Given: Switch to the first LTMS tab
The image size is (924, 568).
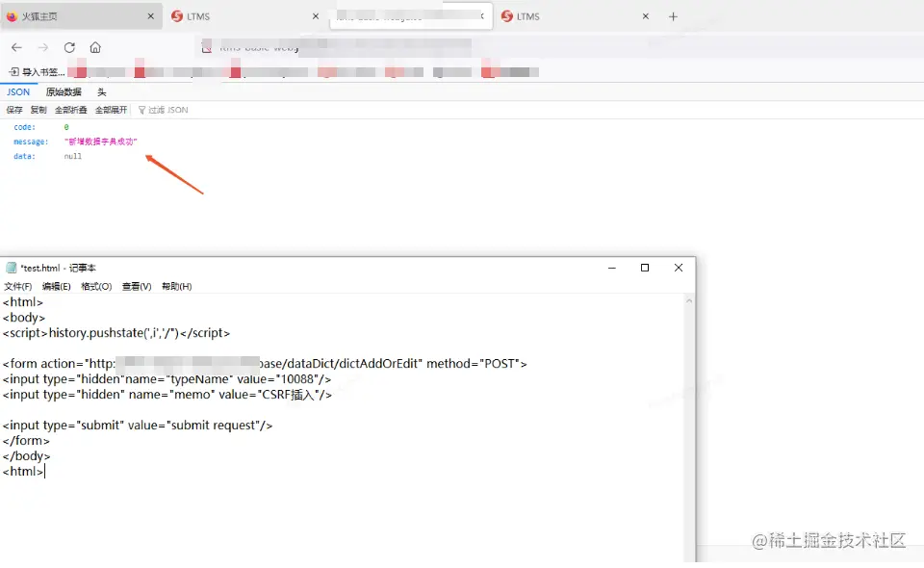Looking at the screenshot, I should click(245, 16).
